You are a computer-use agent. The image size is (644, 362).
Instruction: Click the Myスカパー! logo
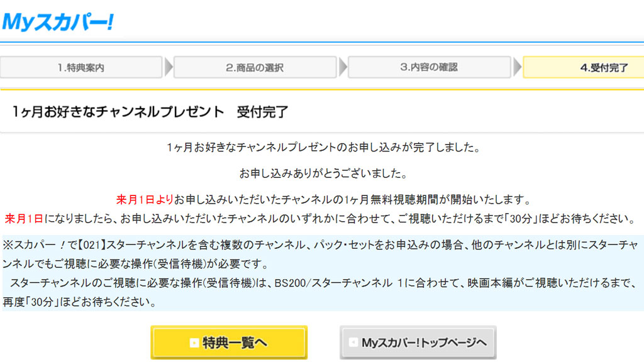[x=57, y=22]
